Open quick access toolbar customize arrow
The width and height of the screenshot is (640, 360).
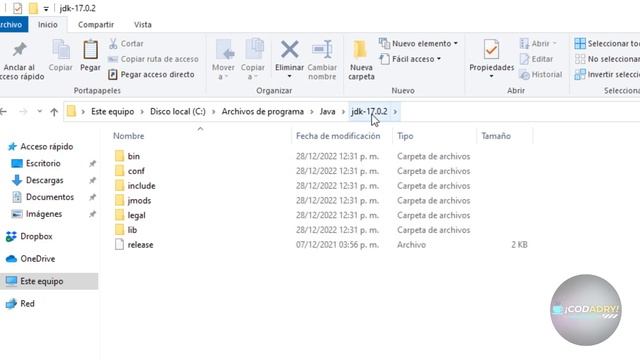pos(46,9)
